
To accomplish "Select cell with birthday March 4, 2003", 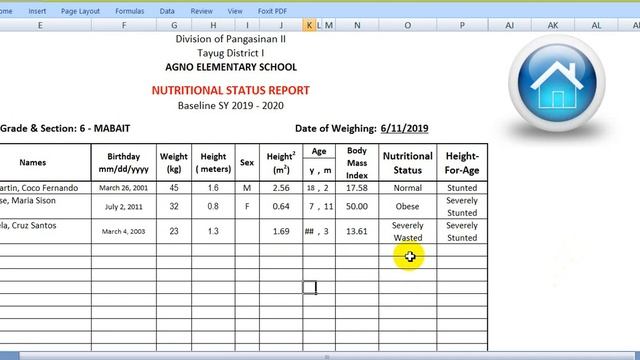I will pyautogui.click(x=124, y=231).
